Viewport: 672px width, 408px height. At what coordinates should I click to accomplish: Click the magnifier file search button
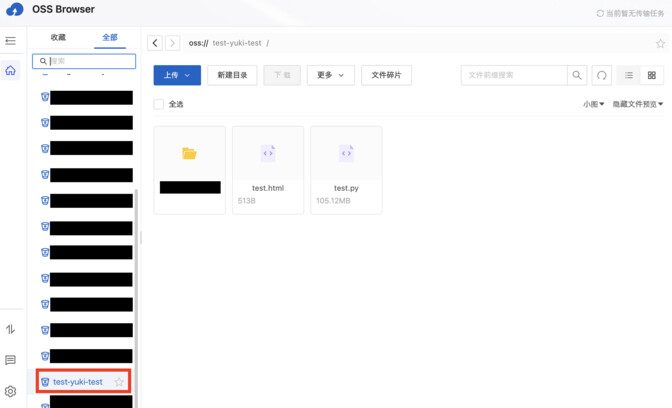(x=577, y=75)
